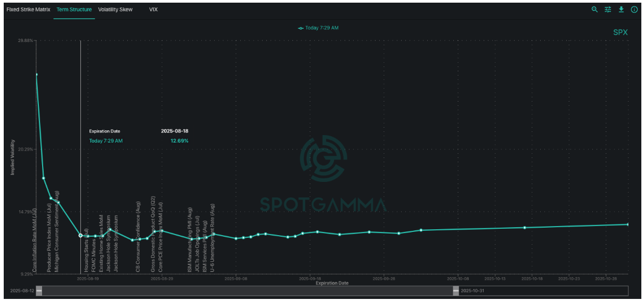Switch to the Fixed Strike Matrix tab
644x300 pixels.
click(x=28, y=10)
